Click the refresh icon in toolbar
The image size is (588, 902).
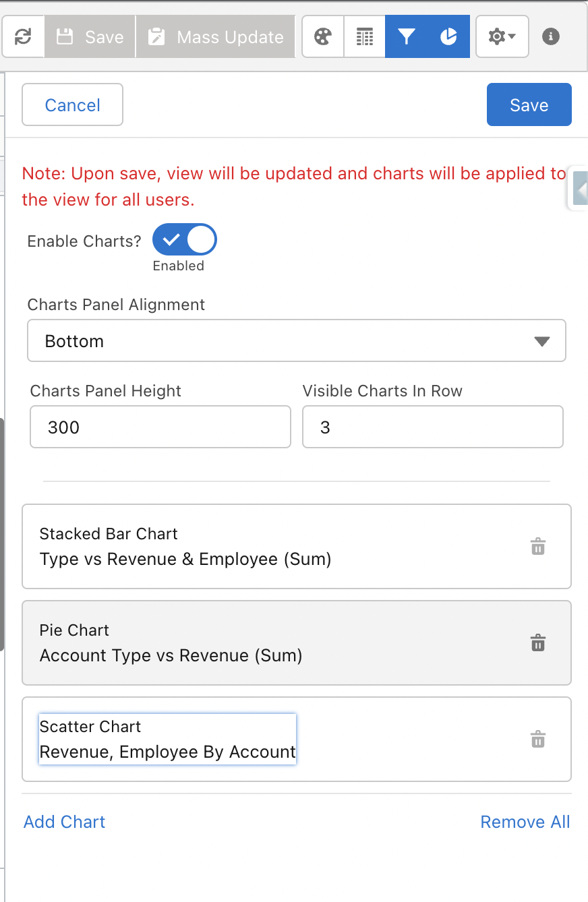[23, 36]
